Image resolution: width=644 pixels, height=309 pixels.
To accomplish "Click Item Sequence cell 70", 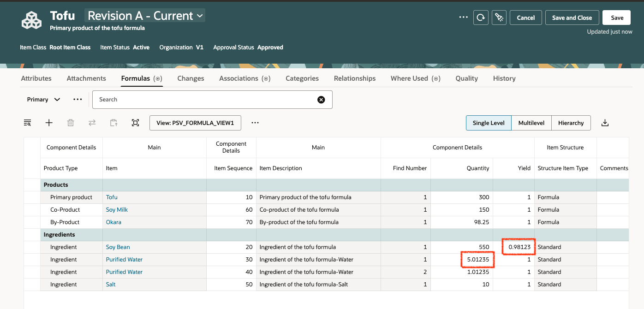I will tap(231, 222).
